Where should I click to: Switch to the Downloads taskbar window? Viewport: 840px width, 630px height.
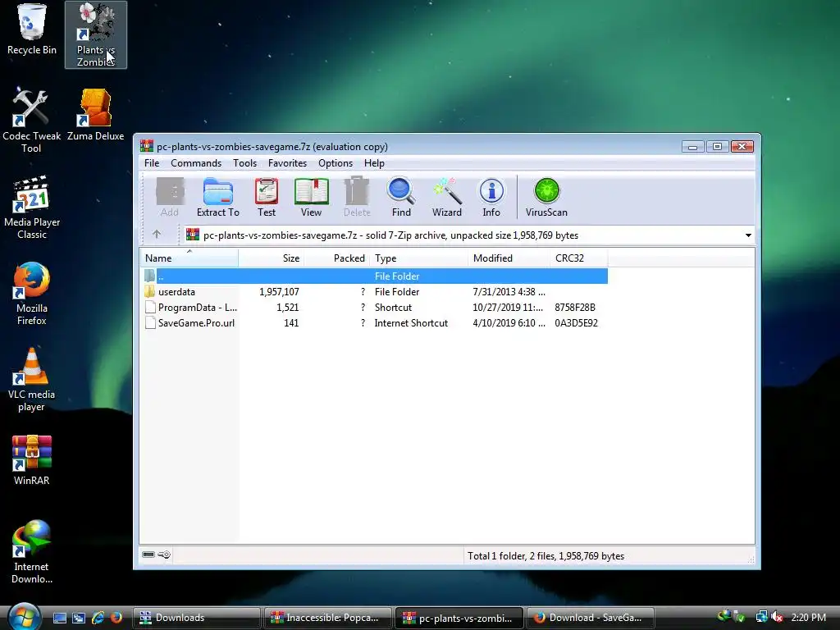(197, 618)
